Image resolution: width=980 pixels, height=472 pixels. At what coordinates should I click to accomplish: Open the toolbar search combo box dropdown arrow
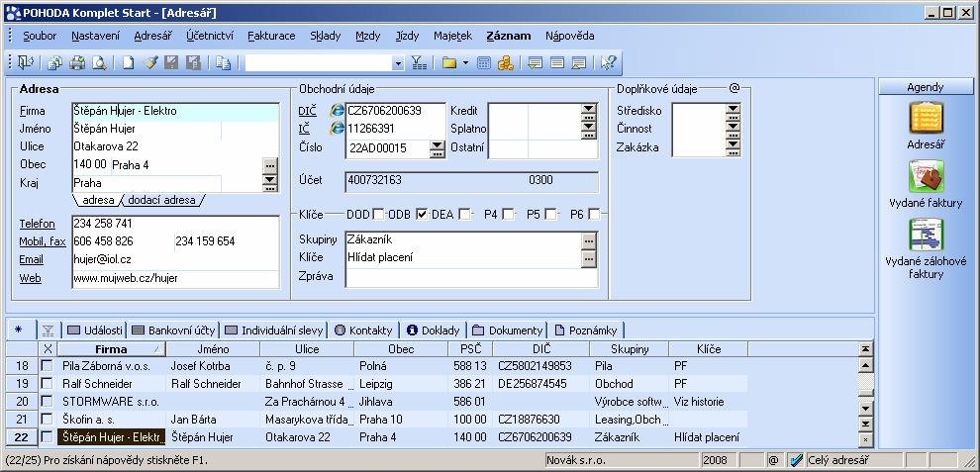398,63
